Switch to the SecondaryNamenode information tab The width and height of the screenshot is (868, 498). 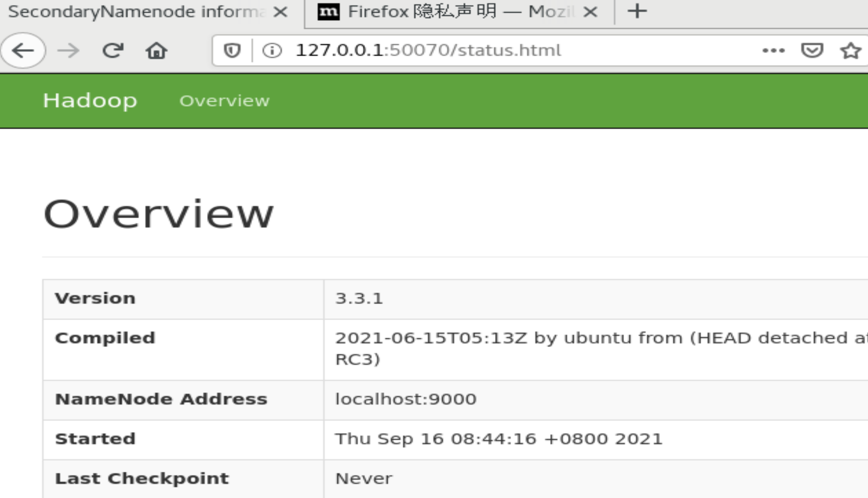tap(136, 12)
